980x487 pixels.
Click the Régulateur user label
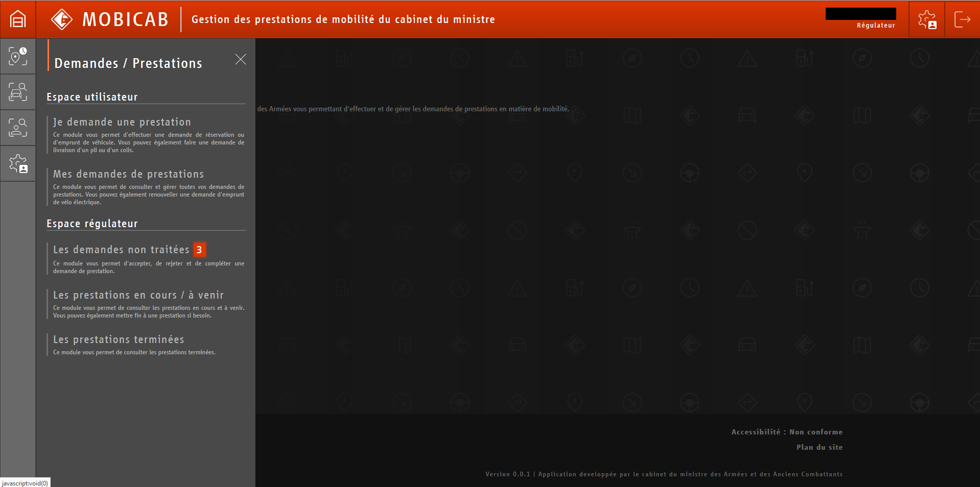click(875, 25)
